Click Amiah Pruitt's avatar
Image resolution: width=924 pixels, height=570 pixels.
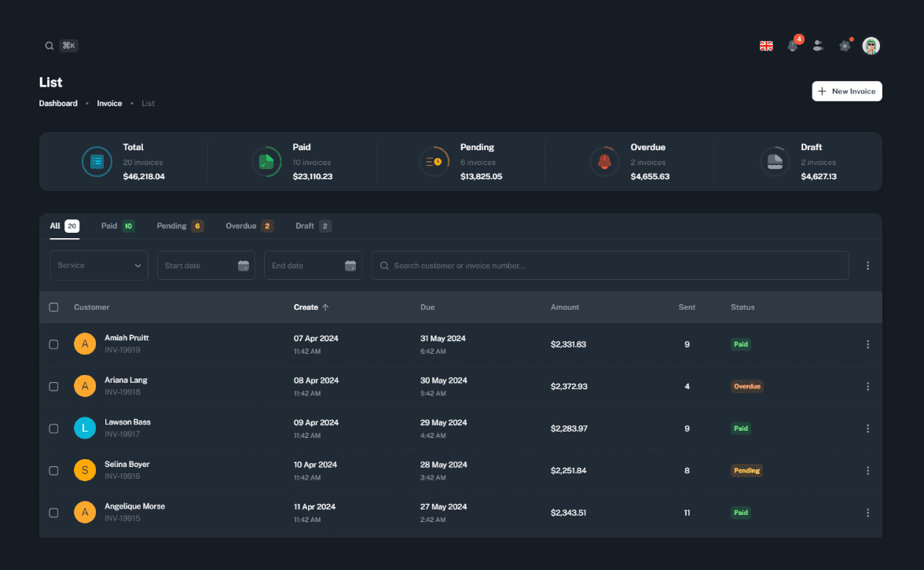[x=85, y=344]
